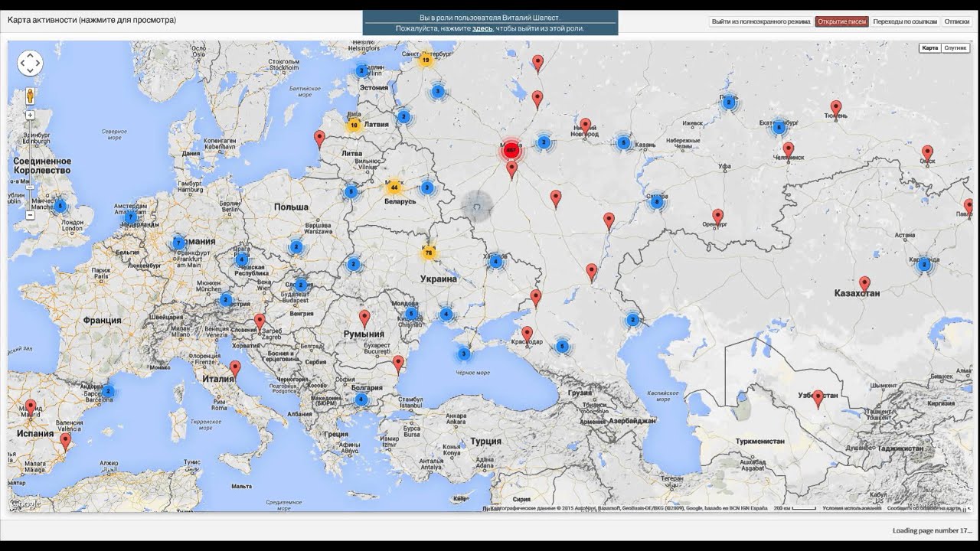Open the blue 5 cluster over Manchester

pos(60,206)
